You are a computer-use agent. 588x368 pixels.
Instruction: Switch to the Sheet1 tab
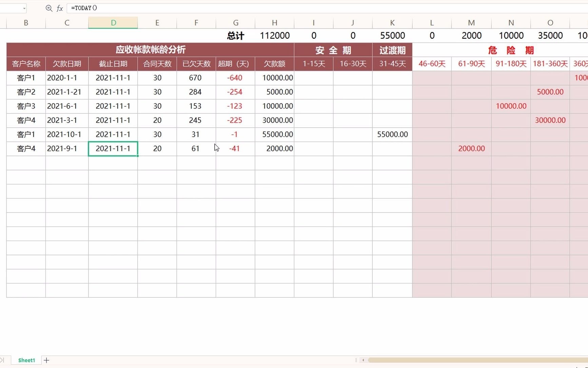(26, 360)
